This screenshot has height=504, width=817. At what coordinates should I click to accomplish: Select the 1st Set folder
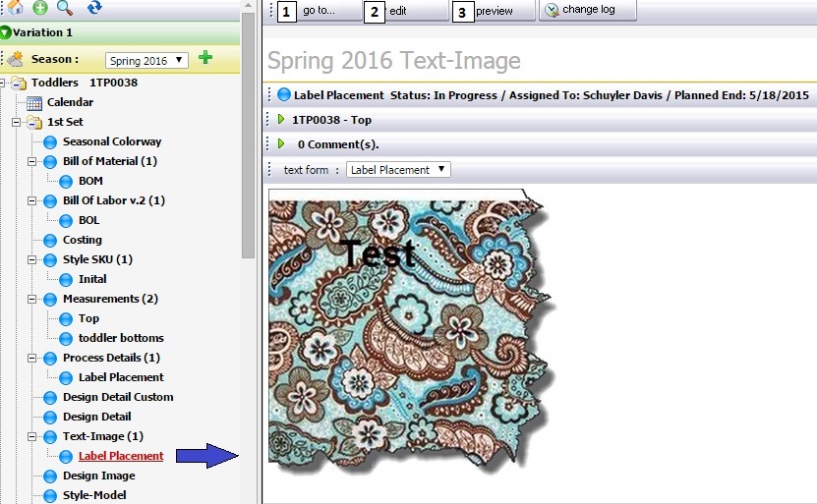click(65, 122)
